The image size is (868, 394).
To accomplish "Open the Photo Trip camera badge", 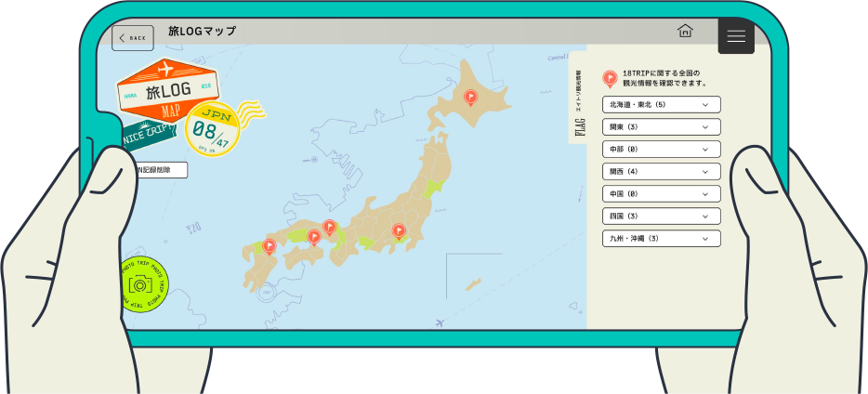I will tap(141, 283).
